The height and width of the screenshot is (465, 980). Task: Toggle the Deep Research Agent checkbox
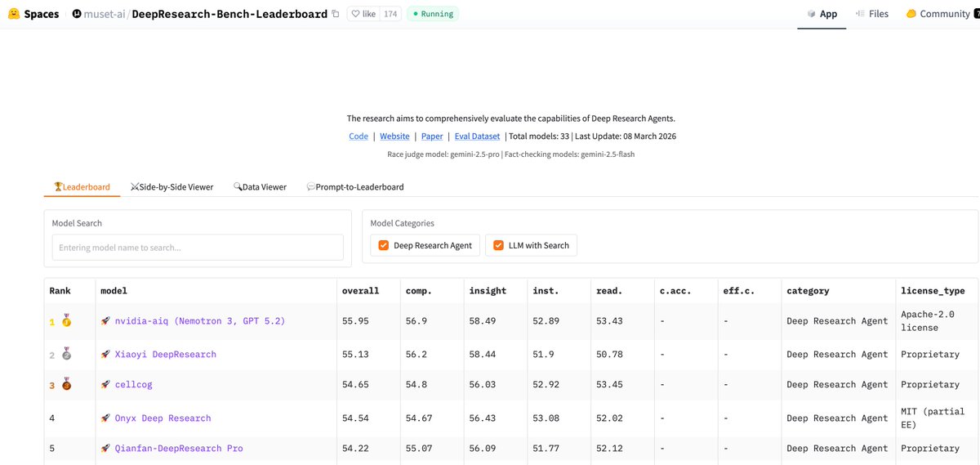click(x=384, y=245)
